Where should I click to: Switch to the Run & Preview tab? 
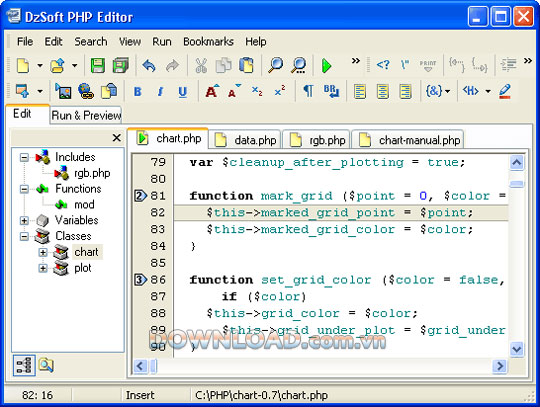[86, 115]
